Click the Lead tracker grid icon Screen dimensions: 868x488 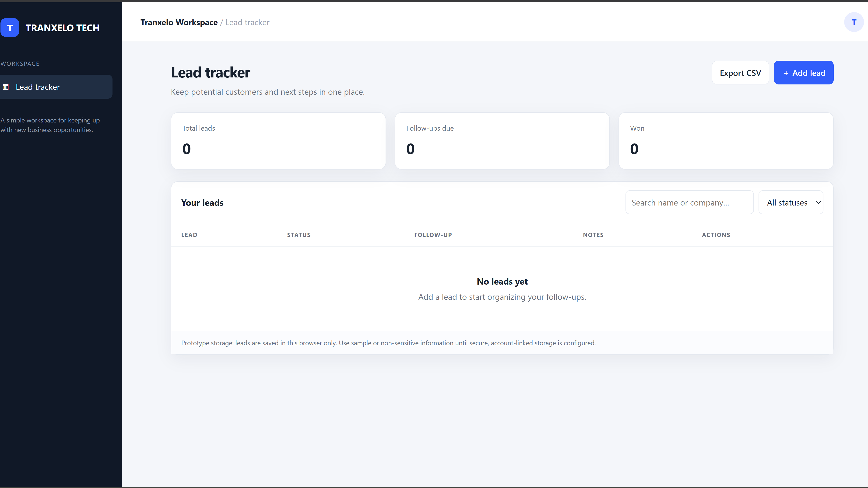pos(6,87)
